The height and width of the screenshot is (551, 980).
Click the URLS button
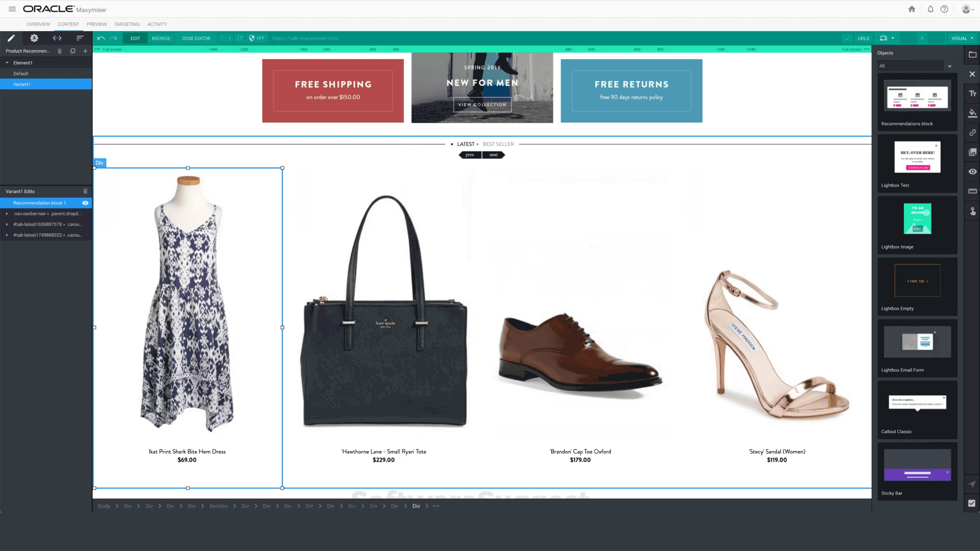tap(863, 38)
